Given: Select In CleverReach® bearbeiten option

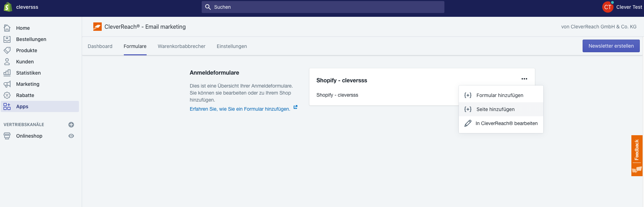Looking at the screenshot, I should pyautogui.click(x=506, y=123).
